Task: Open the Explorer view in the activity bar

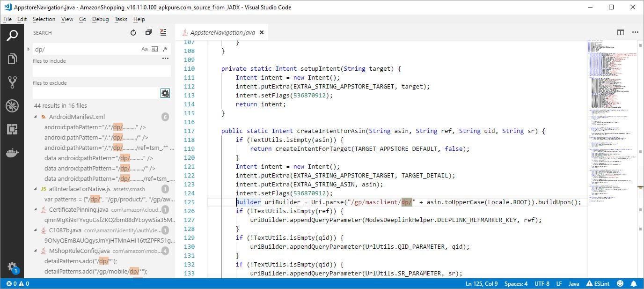Action: click(12, 59)
